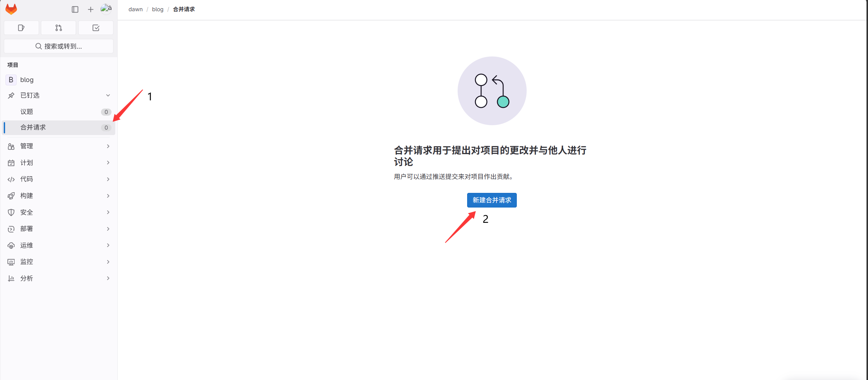Collapse the 已钉选 pinned section chevron

pos(108,95)
